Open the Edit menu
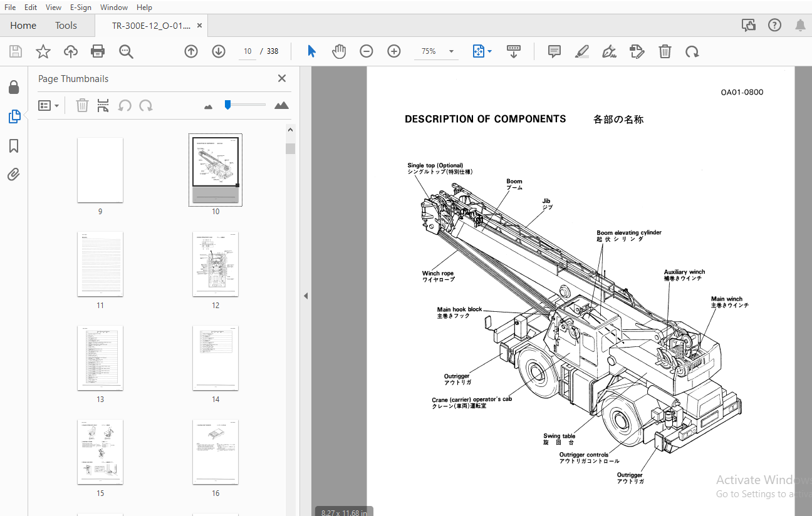This screenshot has width=812, height=516. 31,8
